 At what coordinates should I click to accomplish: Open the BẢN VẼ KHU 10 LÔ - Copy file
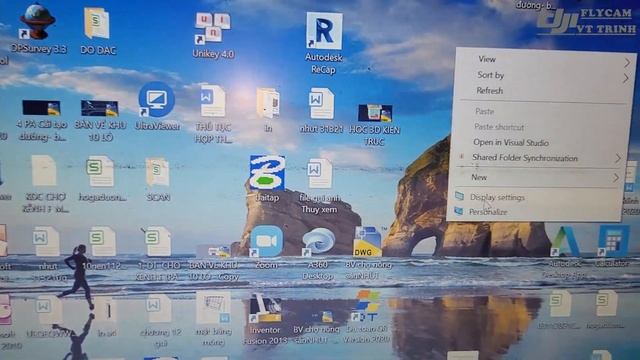pos(213,251)
